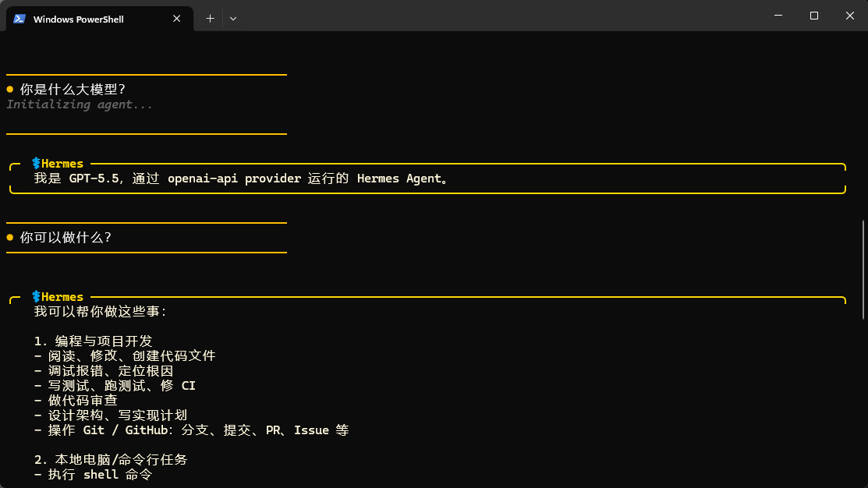The image size is (868, 488).
Task: Click the PowerShell icon in the tab
Action: point(19,19)
